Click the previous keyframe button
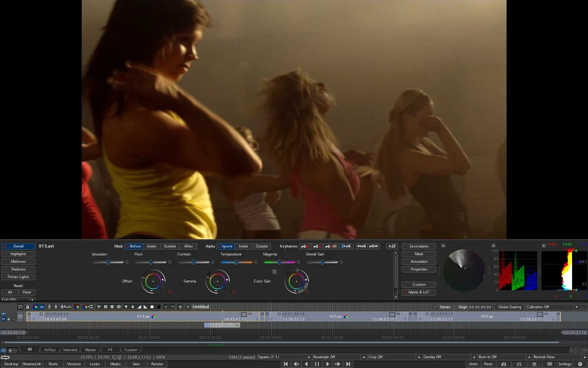The height and width of the screenshot is (368, 588). click(361, 246)
